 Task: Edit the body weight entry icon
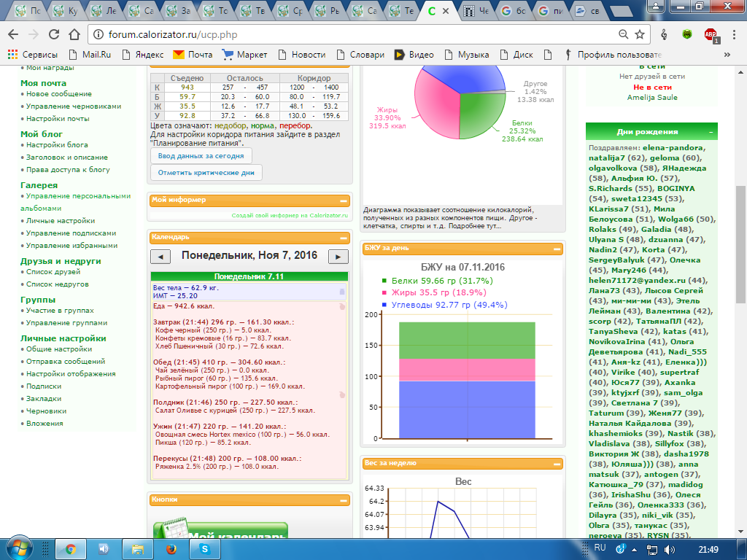click(x=341, y=292)
